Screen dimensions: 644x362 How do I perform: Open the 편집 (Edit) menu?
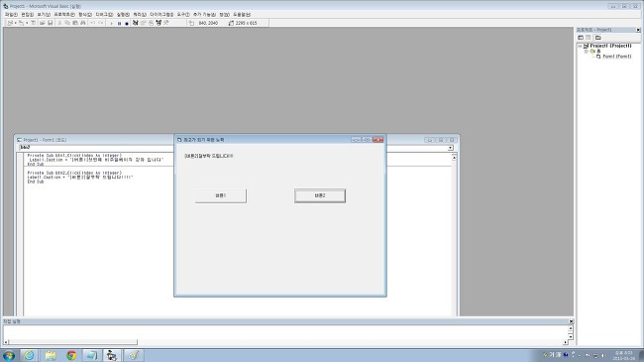(x=27, y=15)
